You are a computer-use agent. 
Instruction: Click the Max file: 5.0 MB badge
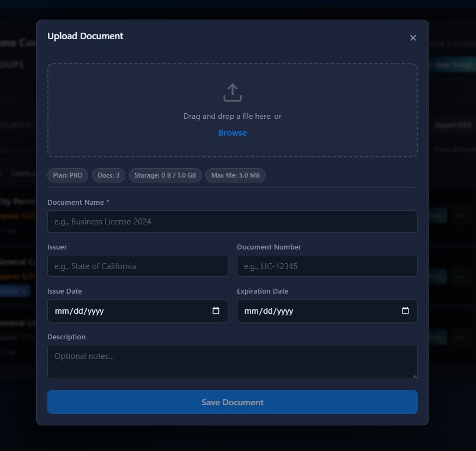[x=235, y=175]
